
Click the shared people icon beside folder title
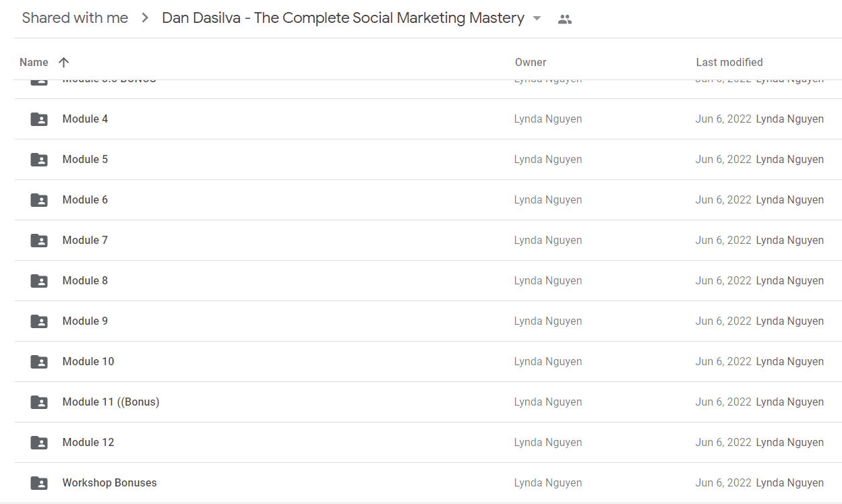[565, 20]
